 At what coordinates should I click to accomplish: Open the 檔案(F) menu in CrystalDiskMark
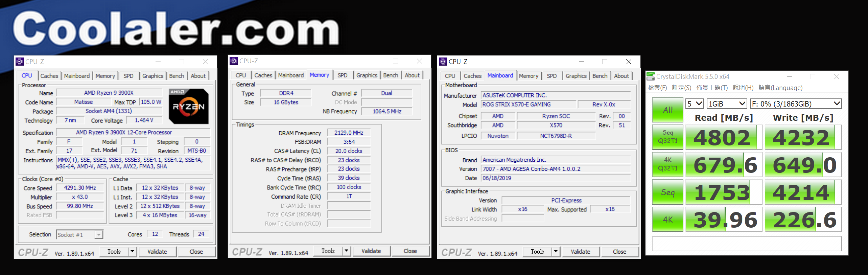point(657,88)
